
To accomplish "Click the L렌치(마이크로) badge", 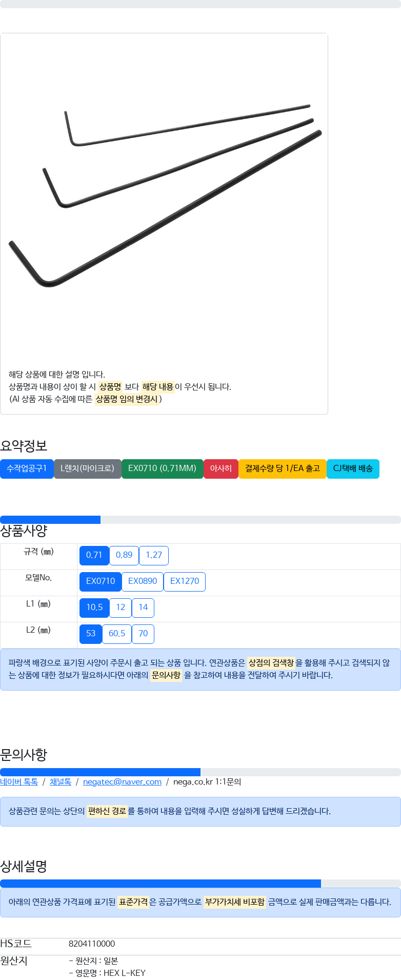I will pos(88,468).
